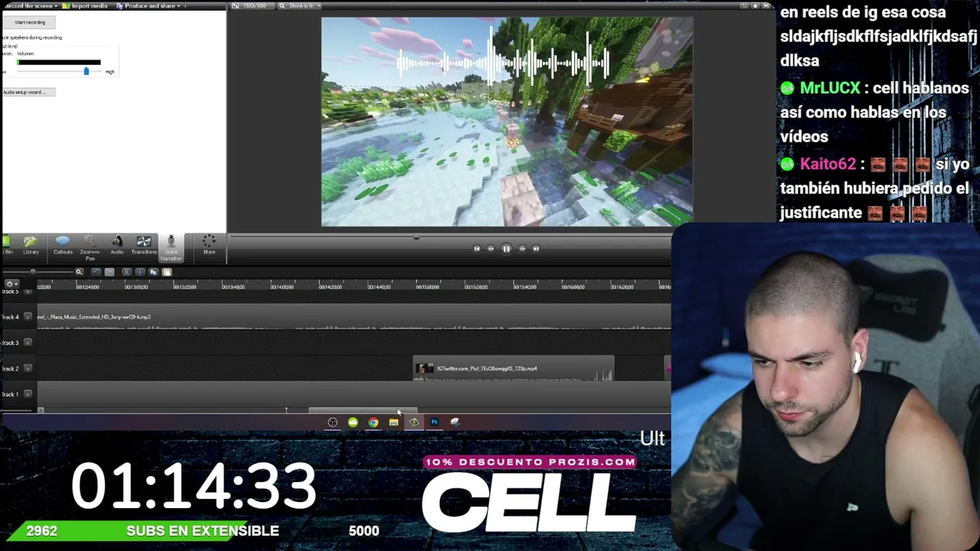Open the Callouts tool
This screenshot has height=551, width=980.
(63, 246)
